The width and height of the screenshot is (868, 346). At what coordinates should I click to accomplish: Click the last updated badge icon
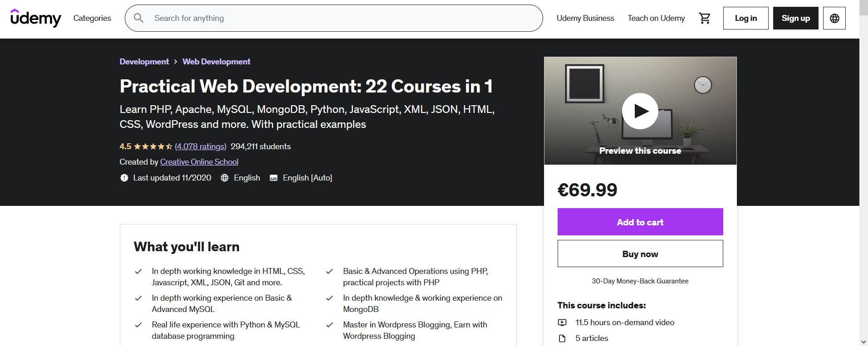(124, 178)
